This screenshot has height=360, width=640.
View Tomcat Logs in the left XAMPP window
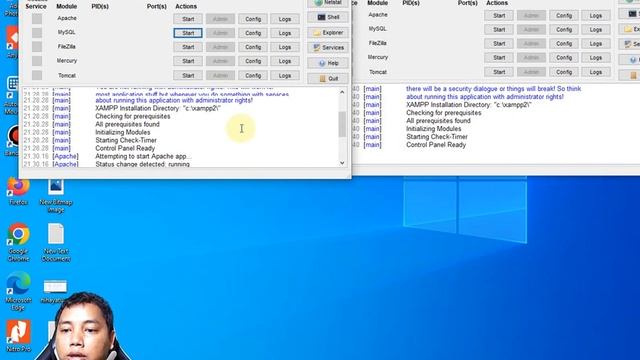pyautogui.click(x=284, y=76)
